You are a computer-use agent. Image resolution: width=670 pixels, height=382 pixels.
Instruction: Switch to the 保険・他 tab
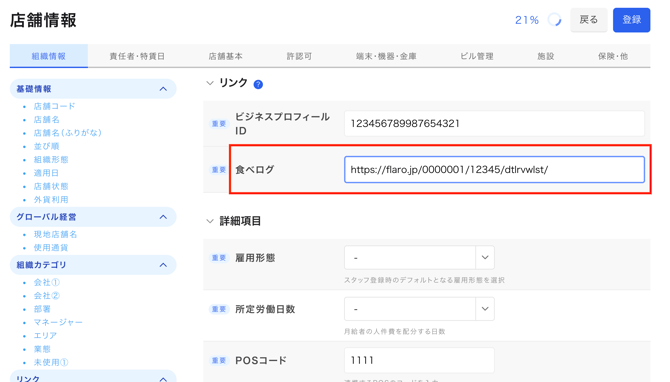(613, 56)
